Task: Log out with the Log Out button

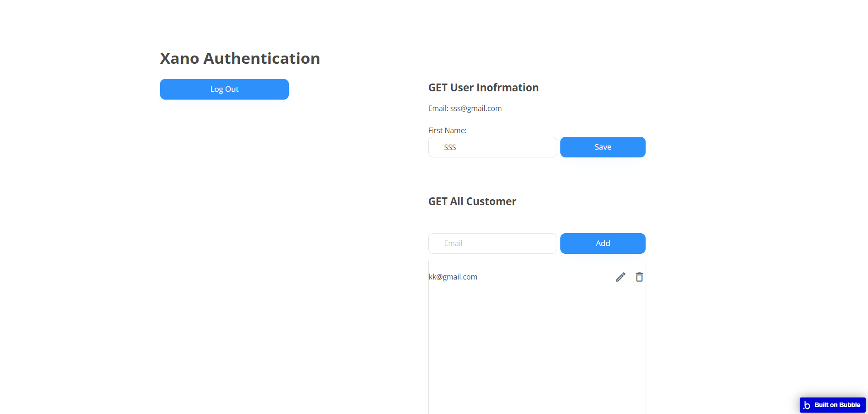Action: click(x=224, y=89)
